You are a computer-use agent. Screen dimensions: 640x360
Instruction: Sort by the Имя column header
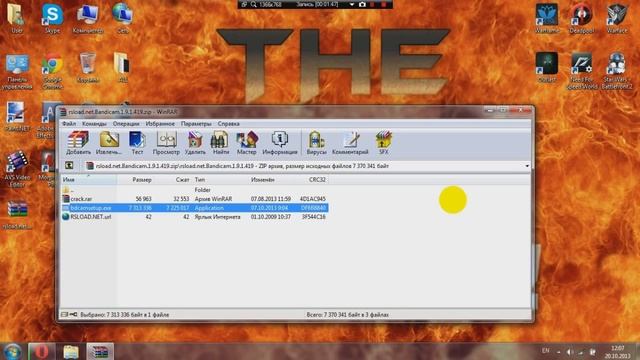[x=89, y=180]
